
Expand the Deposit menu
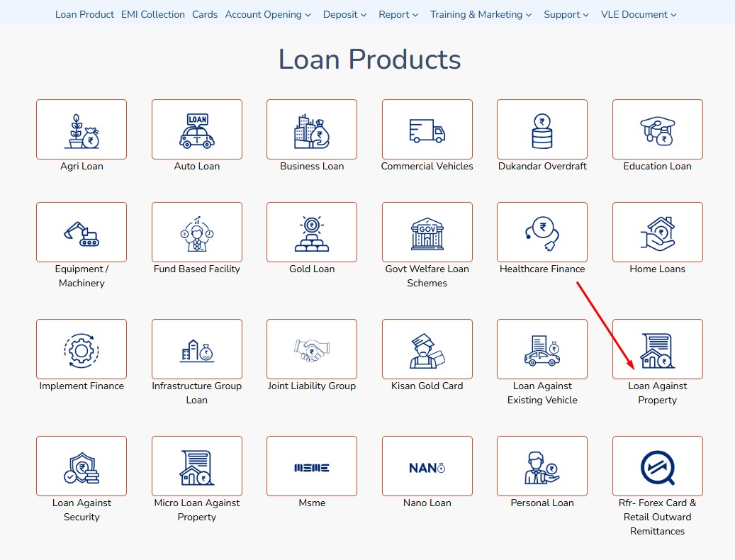[344, 14]
